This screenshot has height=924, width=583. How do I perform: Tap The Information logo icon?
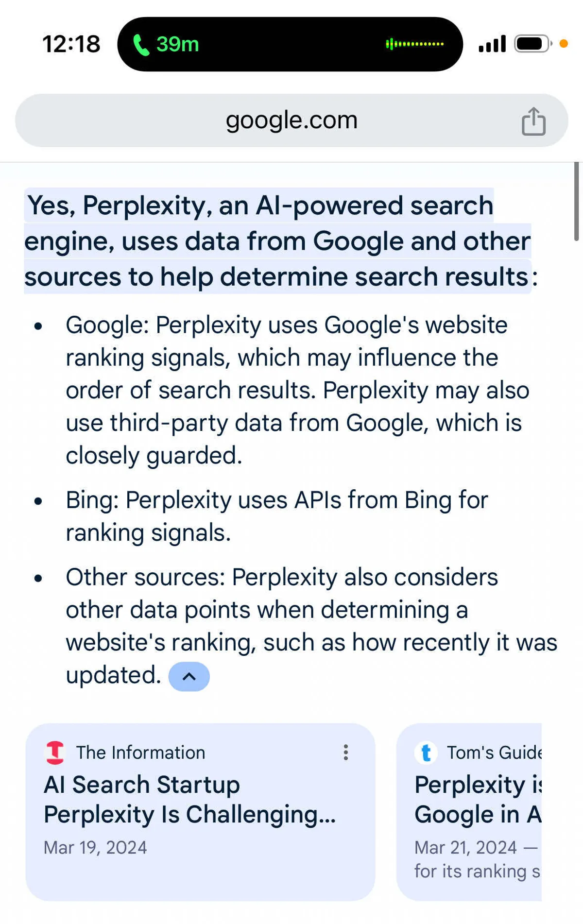pos(55,753)
